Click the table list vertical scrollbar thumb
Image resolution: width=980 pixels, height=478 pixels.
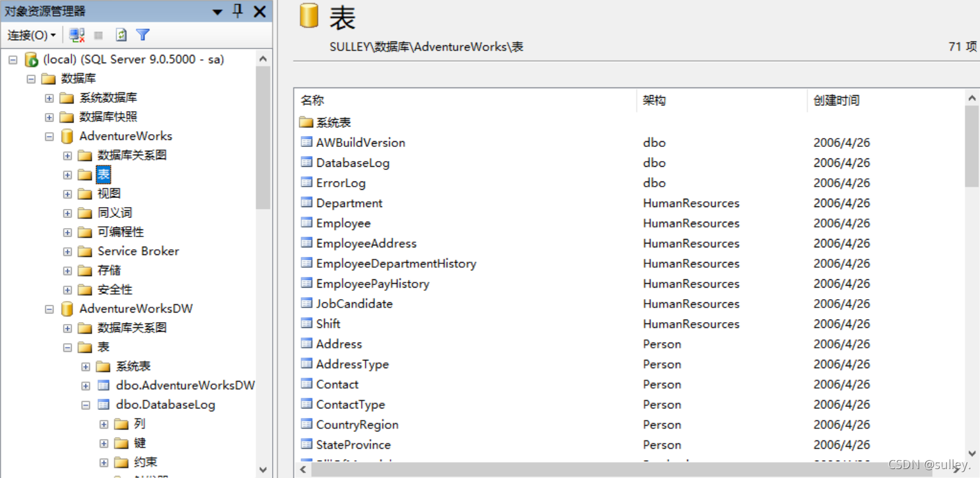[972, 147]
